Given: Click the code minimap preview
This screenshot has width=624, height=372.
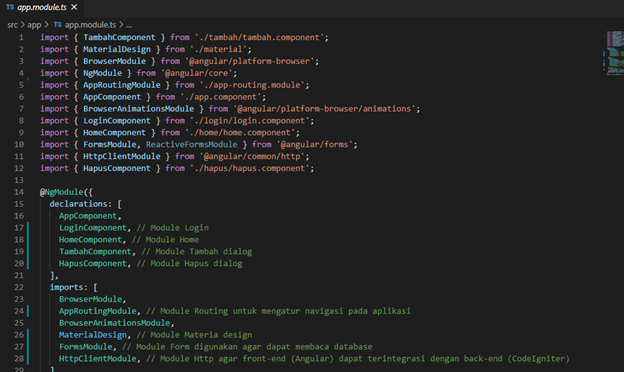Looking at the screenshot, I should pyautogui.click(x=614, y=53).
